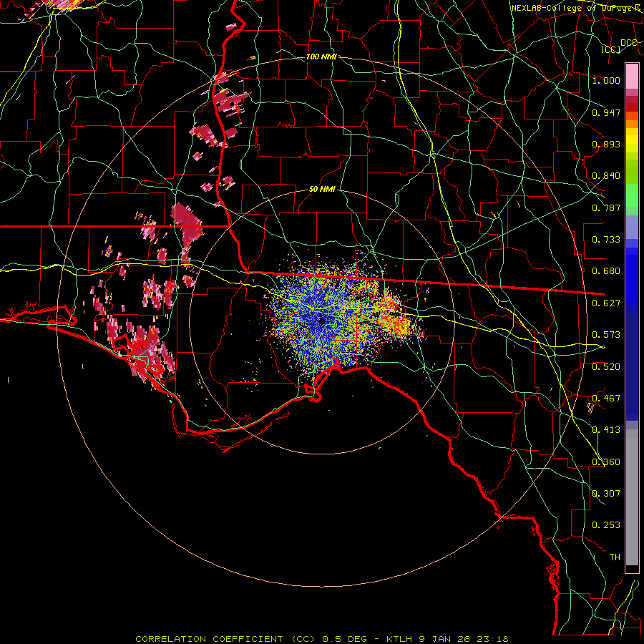Click the 0.413 color scale value
This screenshot has width=644, height=644.
tap(606, 430)
